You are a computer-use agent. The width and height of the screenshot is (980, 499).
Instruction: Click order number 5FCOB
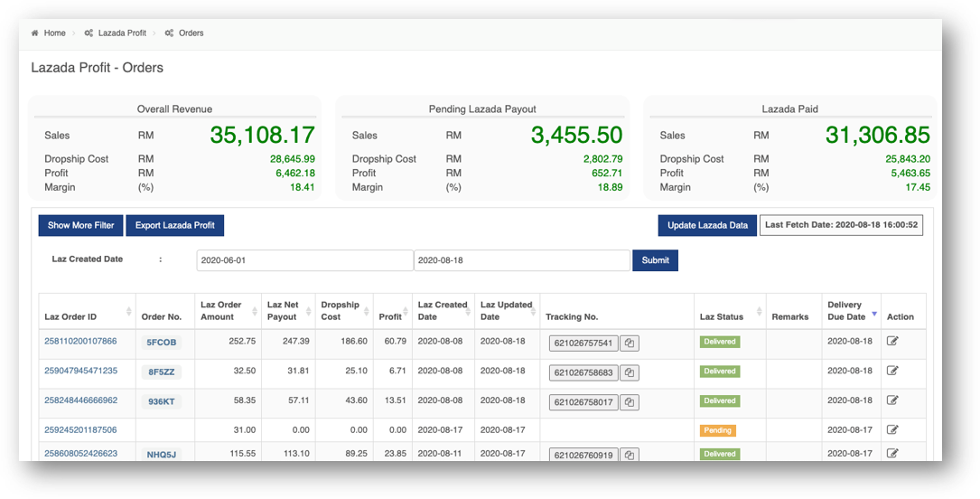tap(162, 342)
